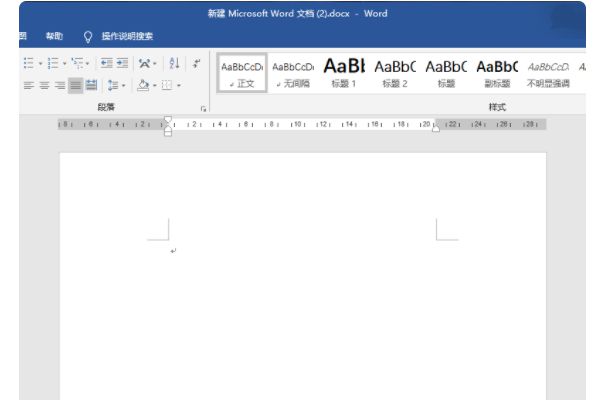Align text to the right
600x400 pixels.
point(60,85)
